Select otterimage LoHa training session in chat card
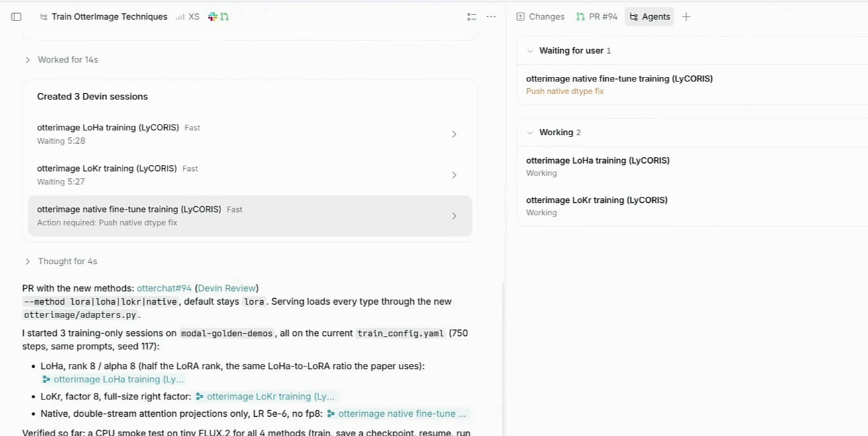The width and height of the screenshot is (868, 436). pyautogui.click(x=250, y=134)
